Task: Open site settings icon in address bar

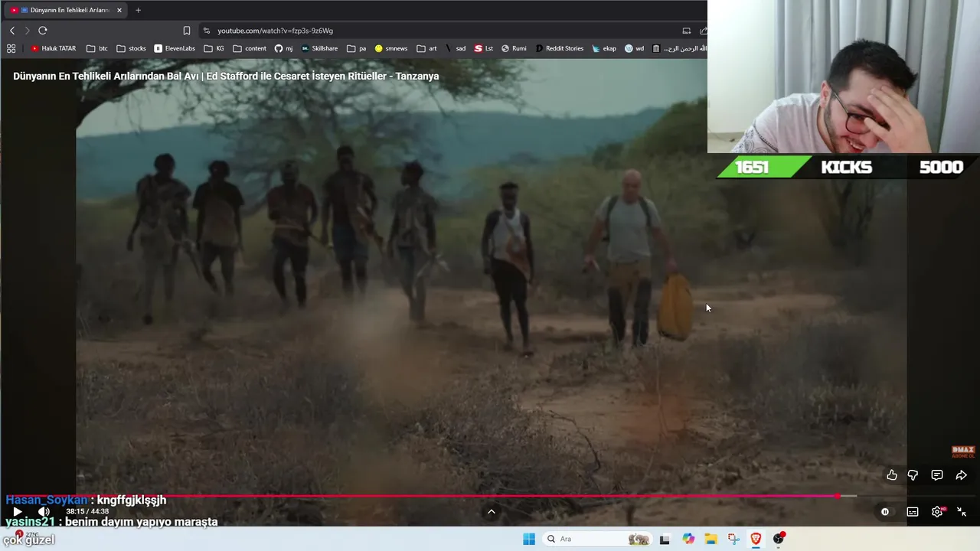Action: 207,31
